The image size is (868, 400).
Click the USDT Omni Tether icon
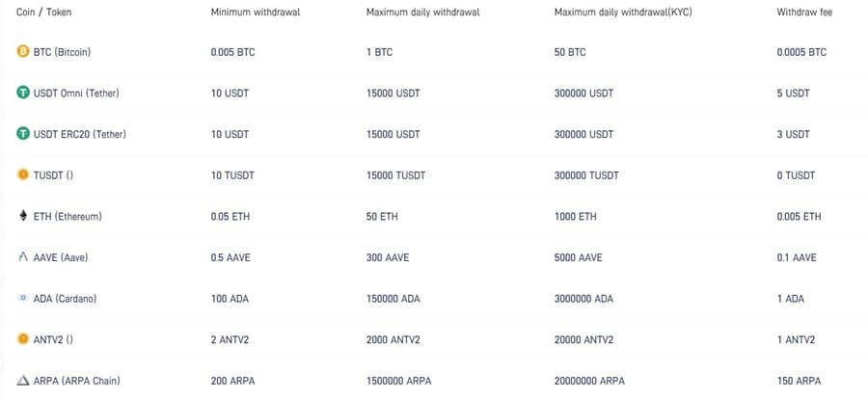pyautogui.click(x=23, y=93)
